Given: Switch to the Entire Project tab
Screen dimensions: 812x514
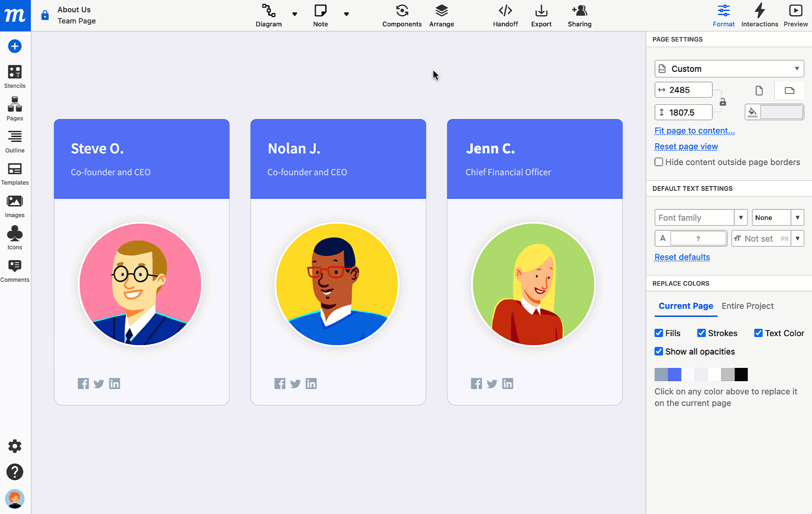Looking at the screenshot, I should (x=747, y=306).
